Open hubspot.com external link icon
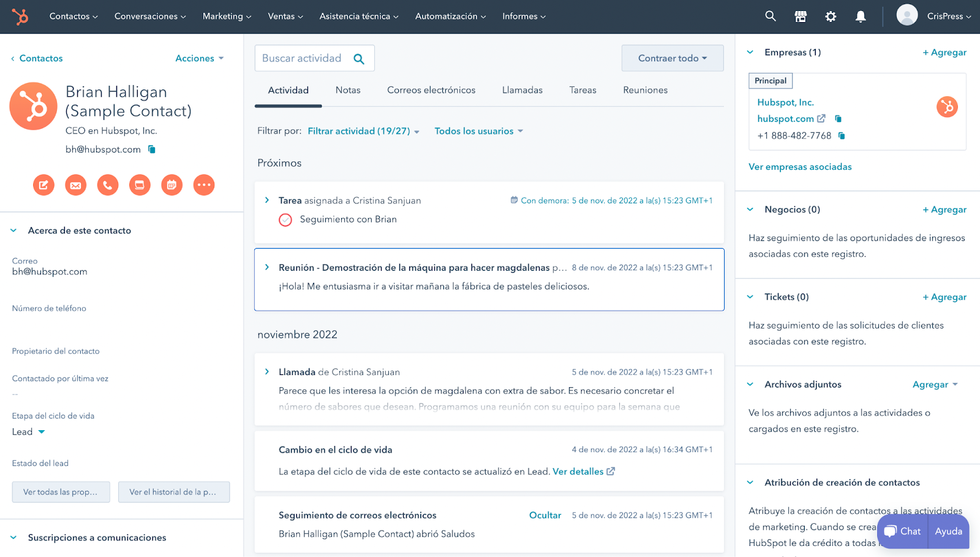The width and height of the screenshot is (980, 557). (821, 118)
